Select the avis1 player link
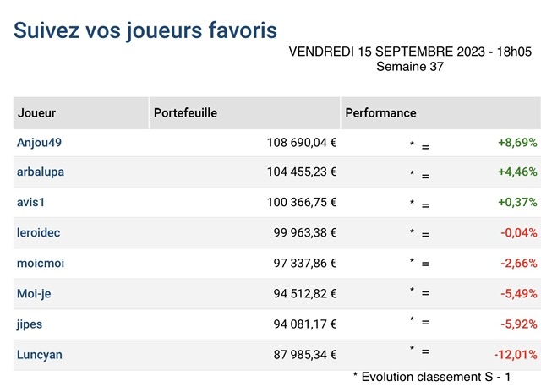Image resolution: width=541 pixels, height=392 pixels. tap(30, 202)
